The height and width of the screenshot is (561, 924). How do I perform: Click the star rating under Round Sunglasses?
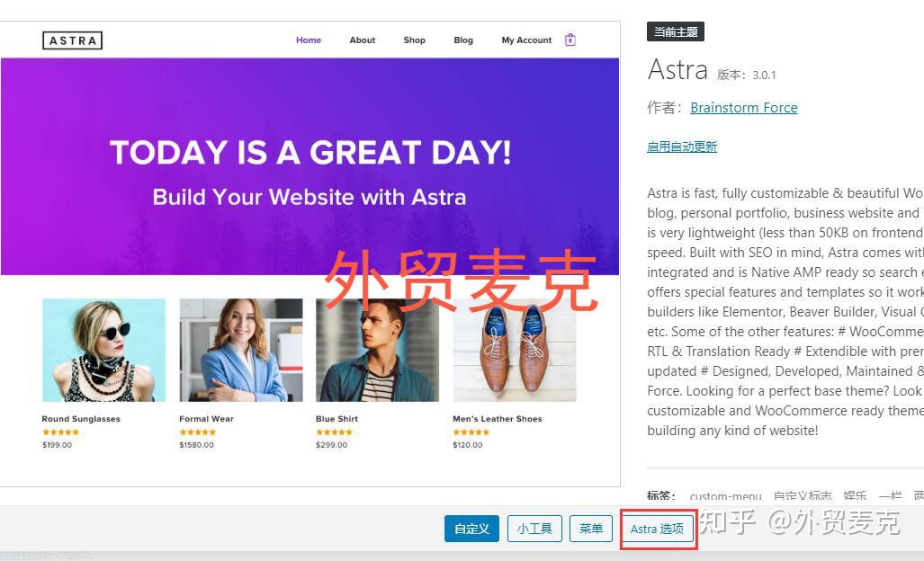60,432
